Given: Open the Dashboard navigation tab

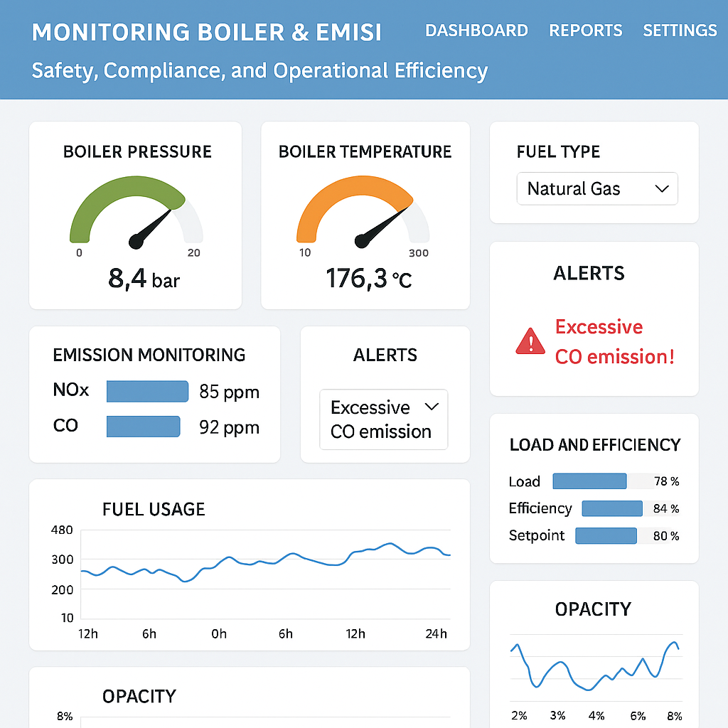Looking at the screenshot, I should pos(476,31).
